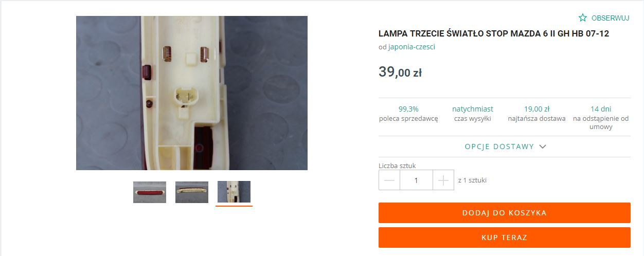Select the third highlighted thumbnail

click(234, 192)
